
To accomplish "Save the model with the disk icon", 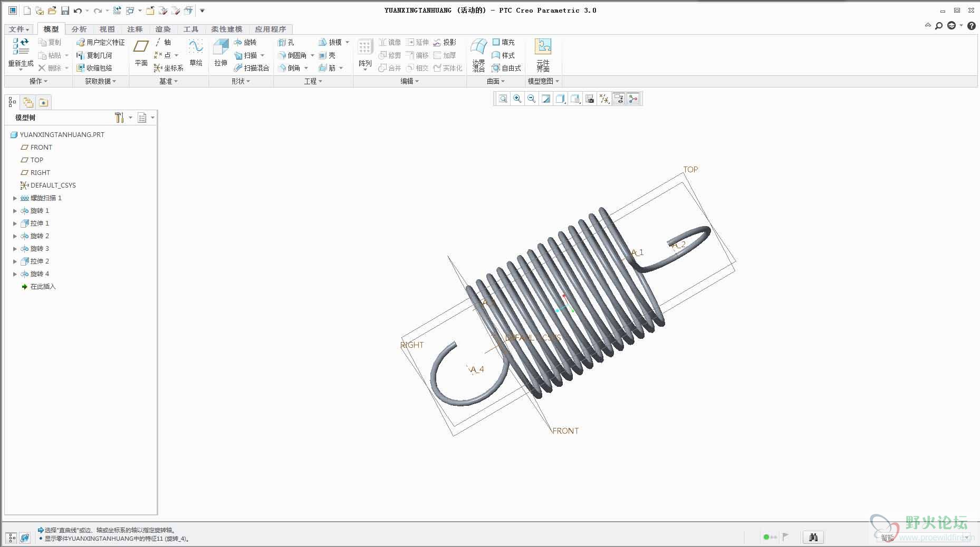I will pyautogui.click(x=65, y=11).
